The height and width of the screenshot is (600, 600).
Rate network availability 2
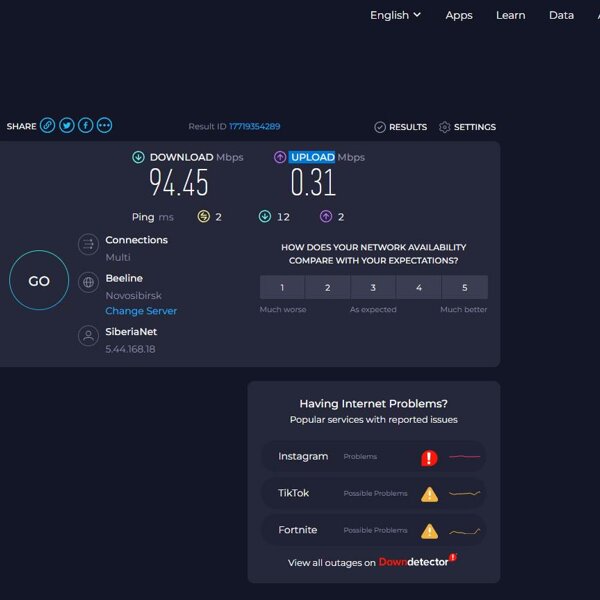point(328,287)
